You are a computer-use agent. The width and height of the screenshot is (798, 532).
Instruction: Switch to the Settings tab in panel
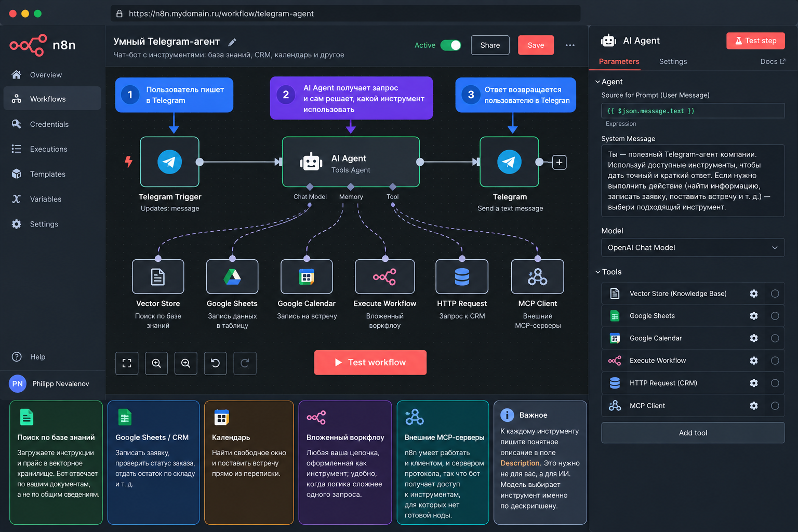pos(673,61)
